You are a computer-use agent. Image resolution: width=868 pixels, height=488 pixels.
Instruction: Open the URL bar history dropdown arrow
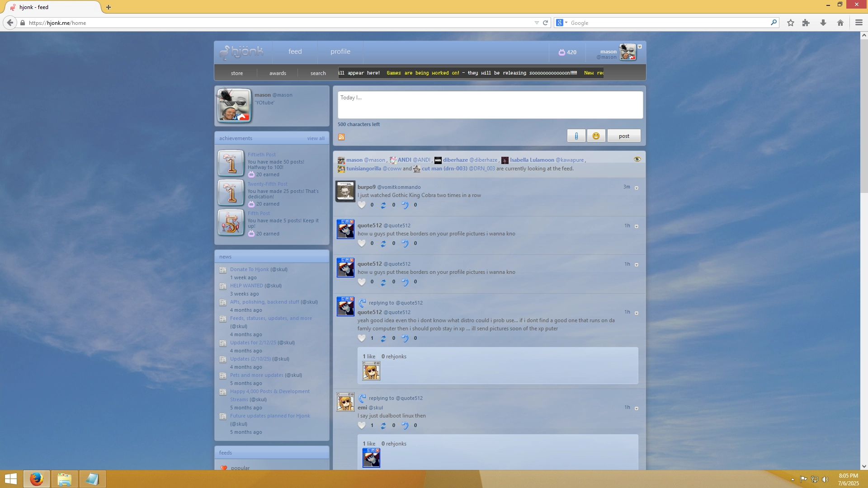pos(536,23)
